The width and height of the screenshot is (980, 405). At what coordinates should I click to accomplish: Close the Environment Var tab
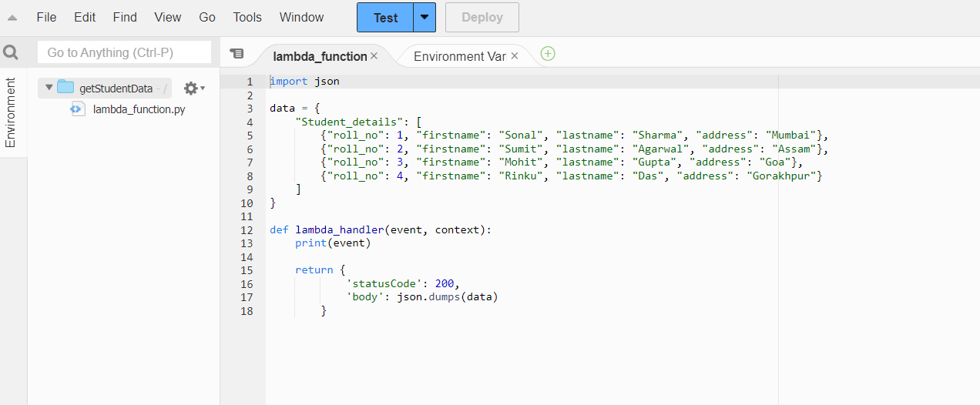515,56
